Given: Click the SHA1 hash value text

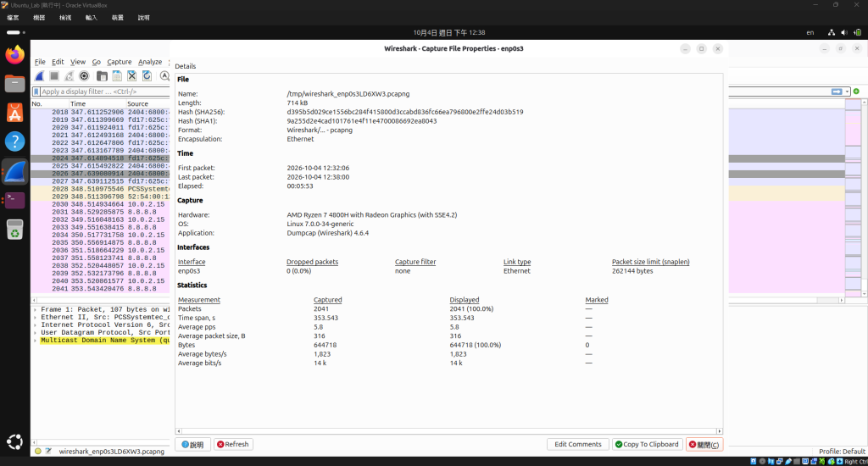Looking at the screenshot, I should 361,120.
